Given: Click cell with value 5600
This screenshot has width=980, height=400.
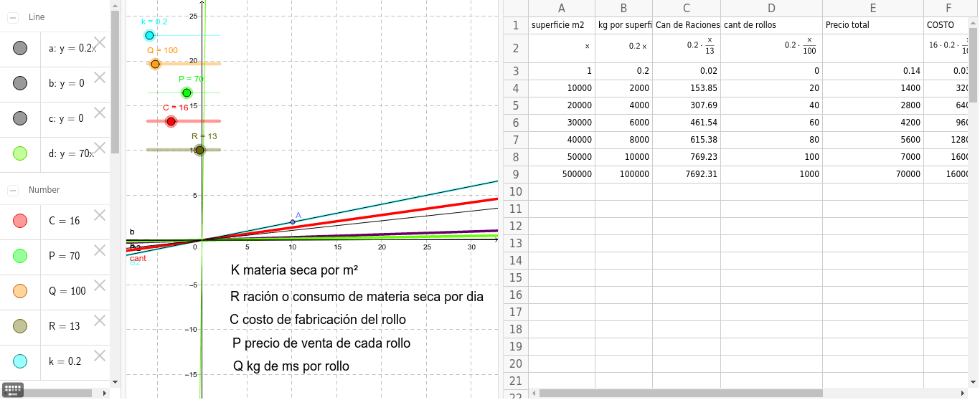Looking at the screenshot, I should [x=873, y=140].
